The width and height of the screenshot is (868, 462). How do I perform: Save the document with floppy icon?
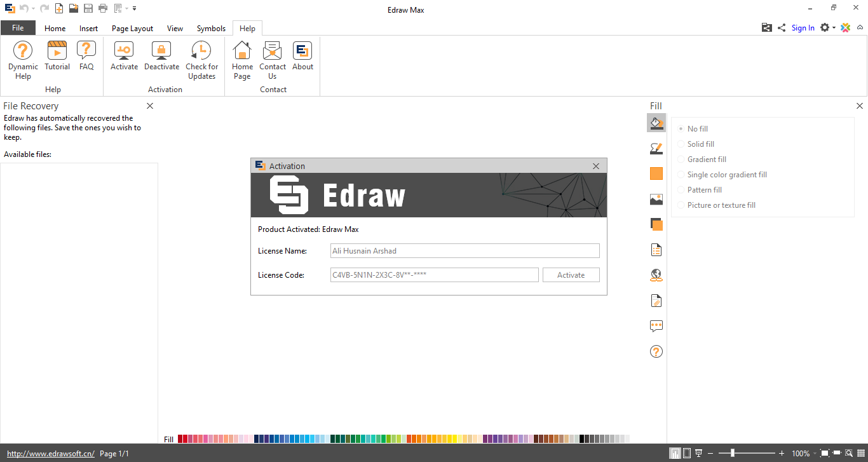point(88,8)
